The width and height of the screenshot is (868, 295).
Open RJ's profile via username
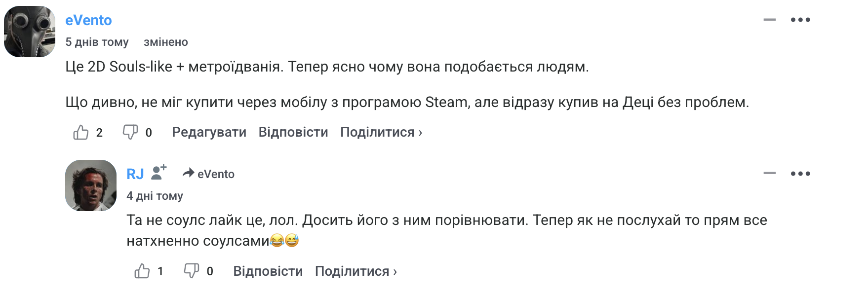(135, 174)
